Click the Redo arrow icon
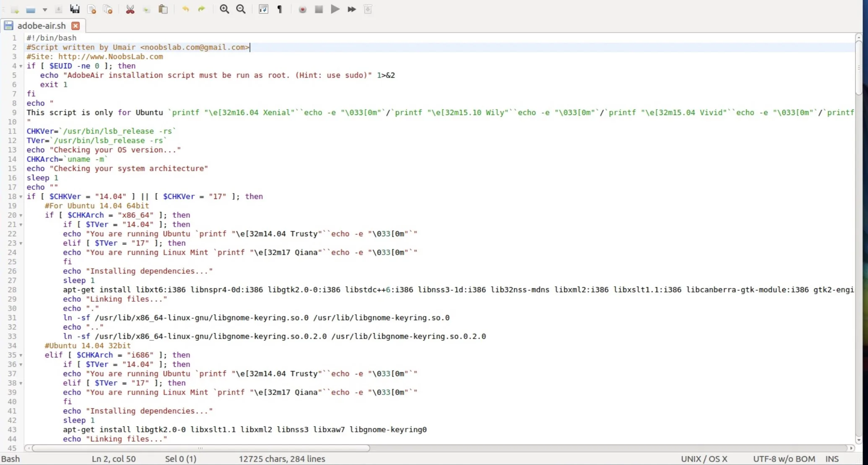 pyautogui.click(x=202, y=9)
